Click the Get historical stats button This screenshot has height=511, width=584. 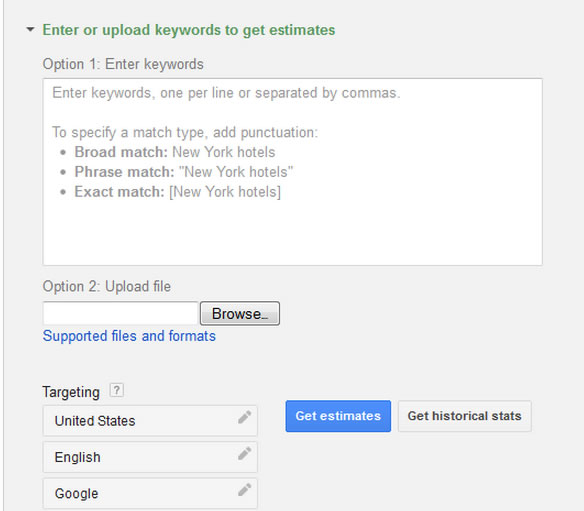tap(464, 416)
